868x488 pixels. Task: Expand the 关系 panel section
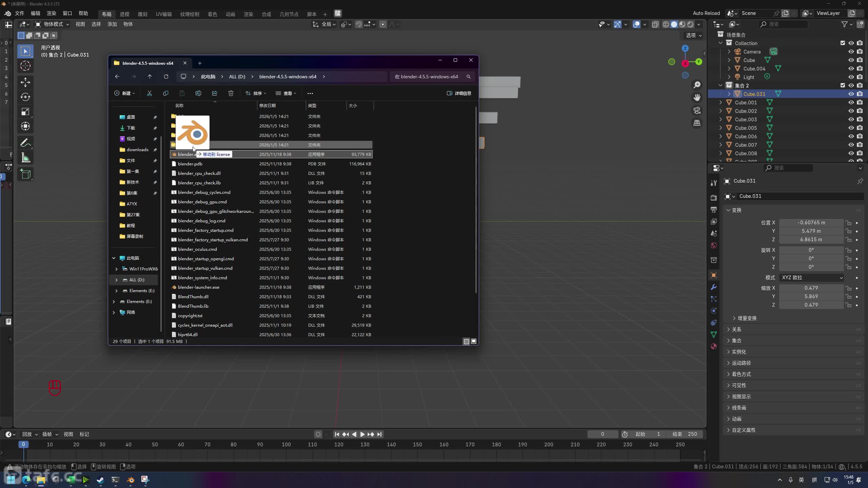pyautogui.click(x=736, y=329)
